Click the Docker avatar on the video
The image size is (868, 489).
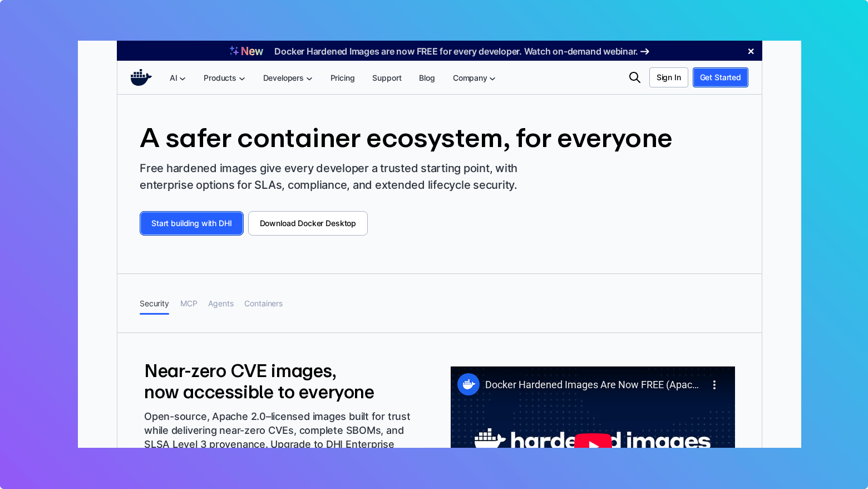(468, 384)
